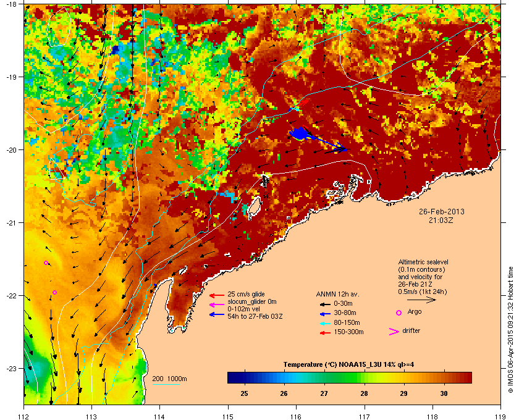Click the latitude axis label -23
The image size is (519, 420).
pyautogui.click(x=12, y=368)
